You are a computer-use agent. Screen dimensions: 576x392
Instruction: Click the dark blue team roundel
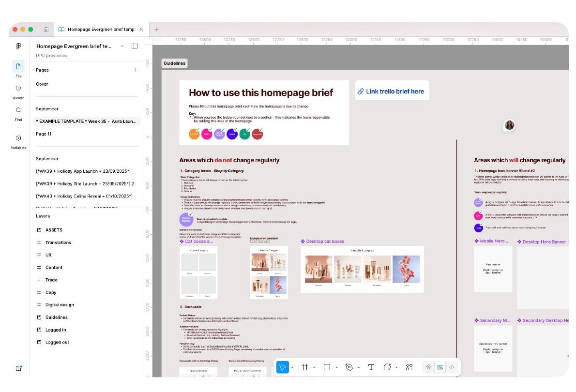click(x=232, y=134)
